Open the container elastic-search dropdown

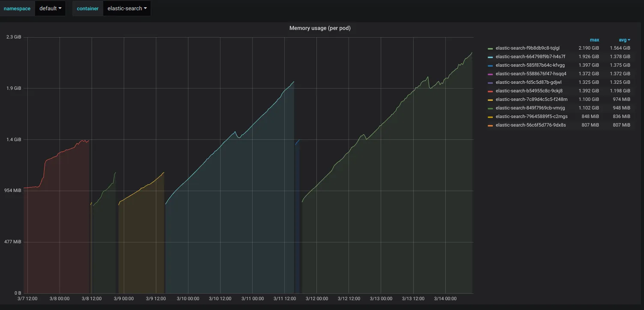point(127,9)
